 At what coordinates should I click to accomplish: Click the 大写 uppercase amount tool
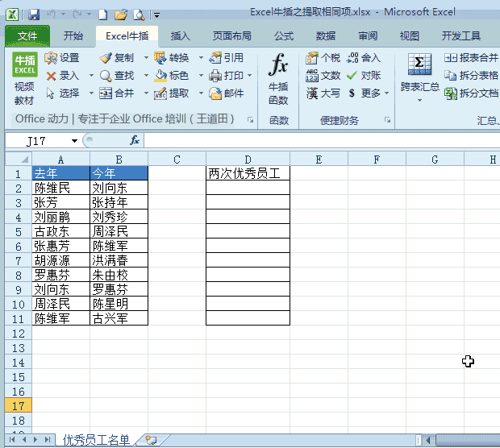(x=323, y=93)
